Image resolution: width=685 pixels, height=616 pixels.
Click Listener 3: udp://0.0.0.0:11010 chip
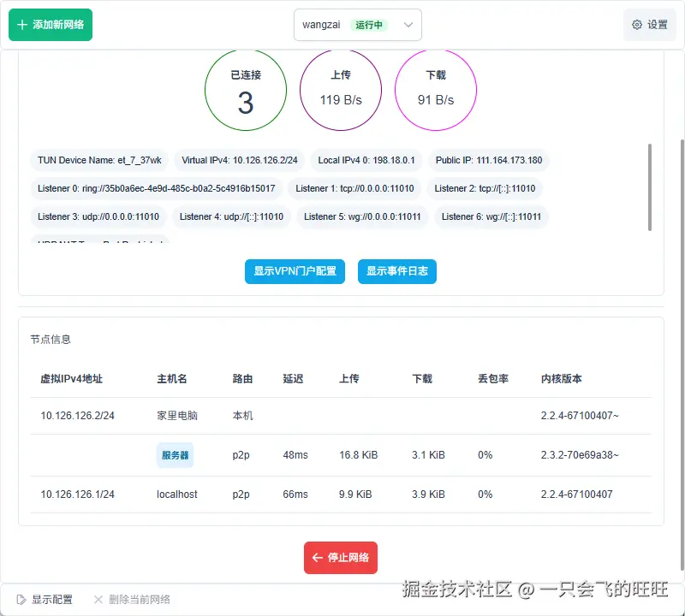[x=98, y=216]
